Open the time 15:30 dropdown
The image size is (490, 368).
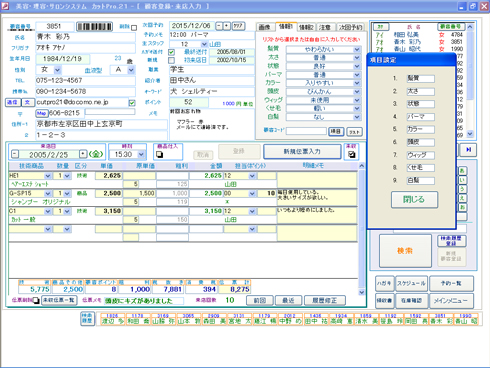point(141,154)
